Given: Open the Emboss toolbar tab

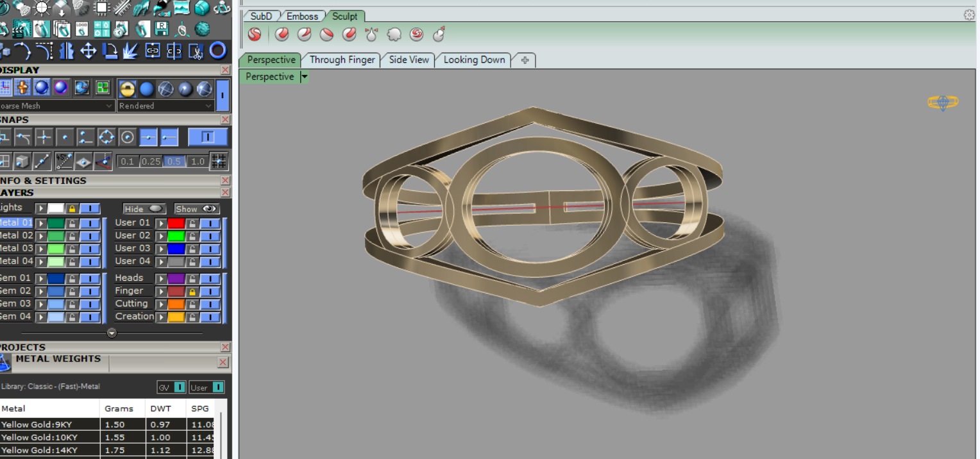Looking at the screenshot, I should coord(302,16).
